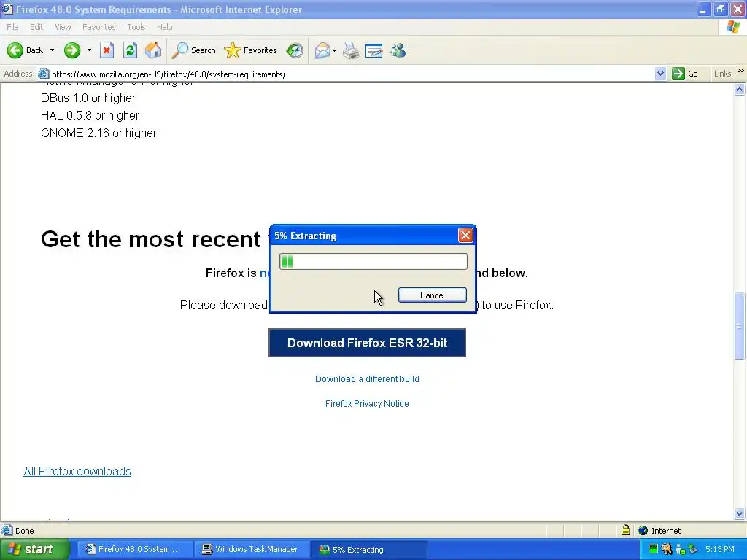Click the green CPU meter tray icon

pyautogui.click(x=654, y=550)
